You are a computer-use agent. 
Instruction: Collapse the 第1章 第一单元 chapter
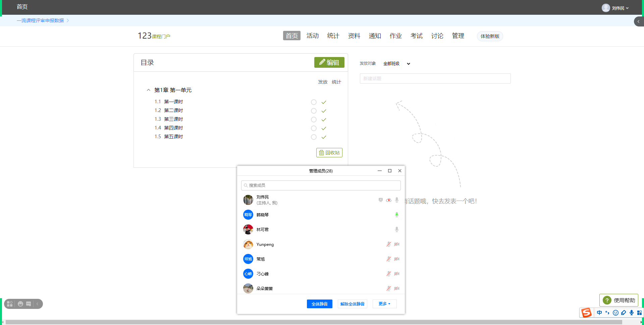(x=149, y=90)
